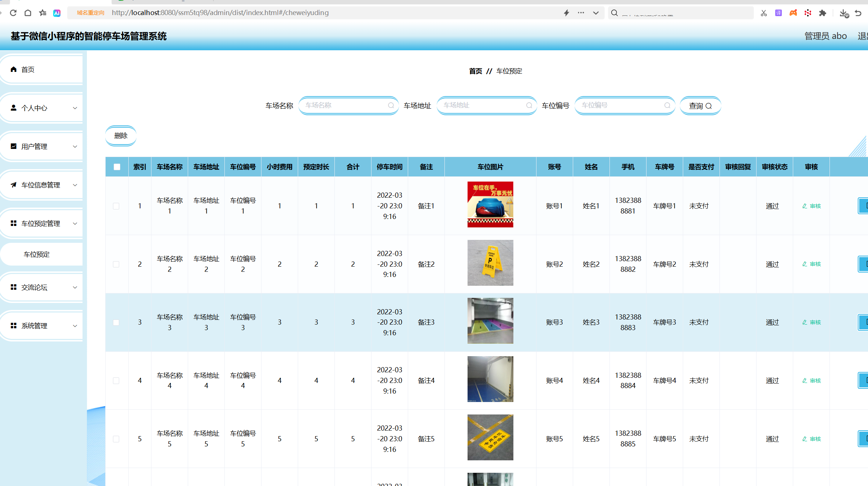The width and height of the screenshot is (868, 486).
Task: Open the extensions puzzle piece icon
Action: point(823,13)
